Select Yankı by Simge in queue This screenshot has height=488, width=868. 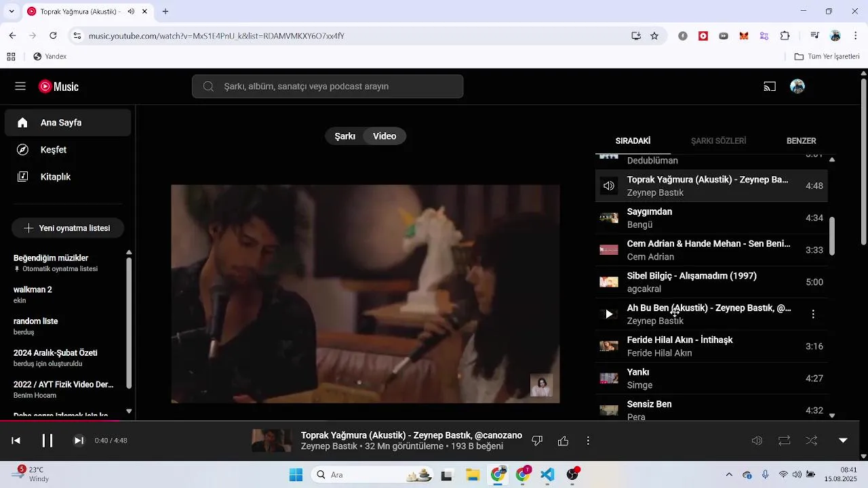point(711,378)
